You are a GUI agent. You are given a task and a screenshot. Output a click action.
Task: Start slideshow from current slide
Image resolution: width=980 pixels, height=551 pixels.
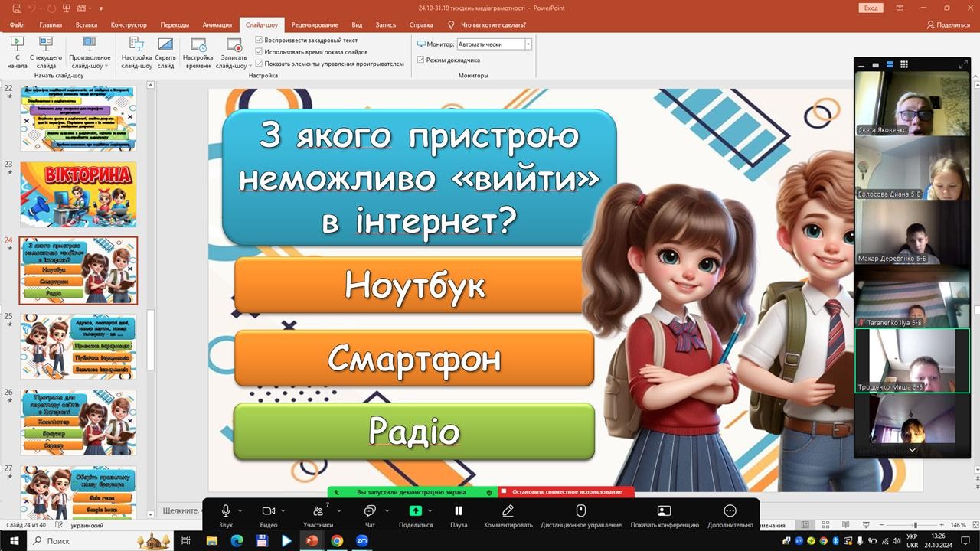(46, 52)
